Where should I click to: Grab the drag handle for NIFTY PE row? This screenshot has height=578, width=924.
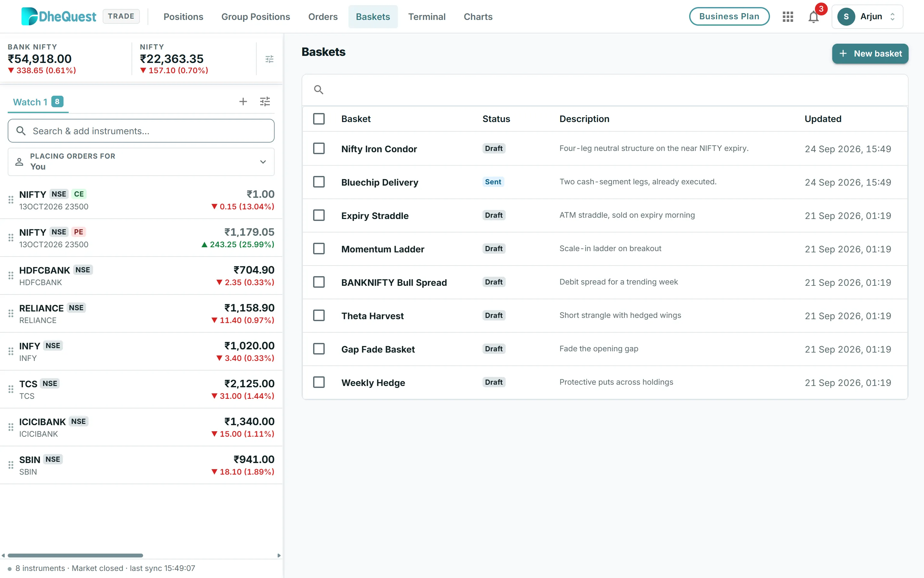tap(11, 238)
